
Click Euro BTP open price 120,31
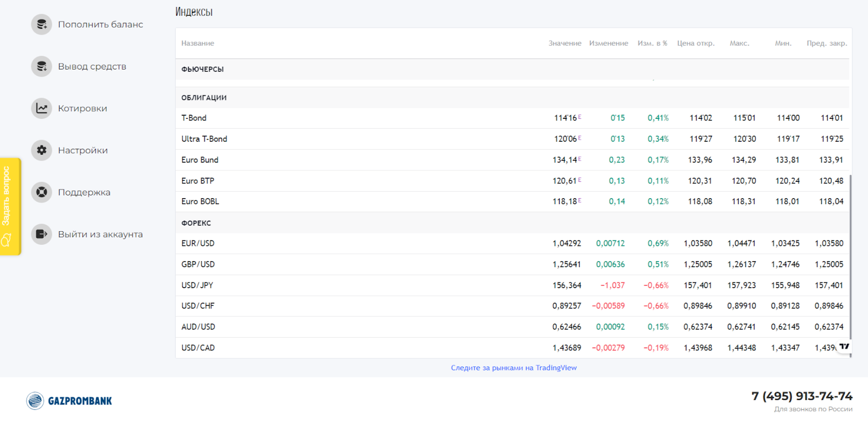[x=700, y=181]
